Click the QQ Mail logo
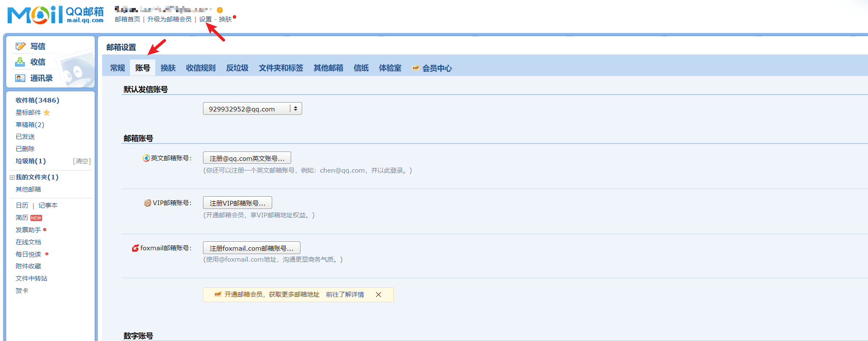 pos(55,15)
